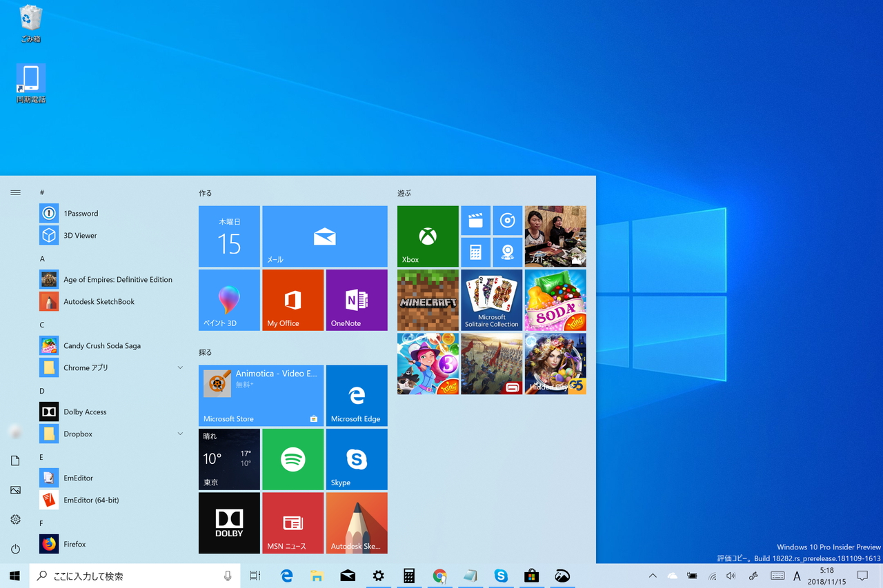
Task: Open the Animotica suggestion in Microsoft Store
Action: pos(261,395)
